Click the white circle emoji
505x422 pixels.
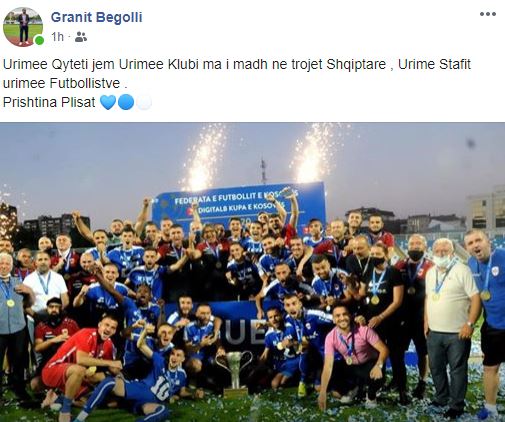(x=144, y=102)
